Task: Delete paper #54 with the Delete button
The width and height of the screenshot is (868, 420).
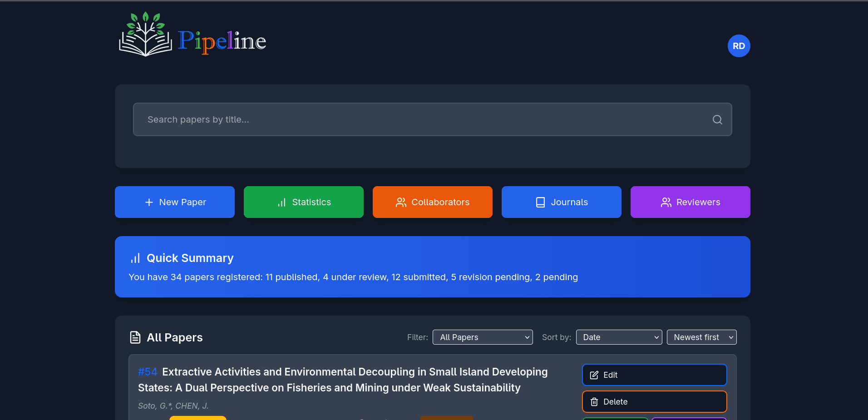Action: (654, 402)
